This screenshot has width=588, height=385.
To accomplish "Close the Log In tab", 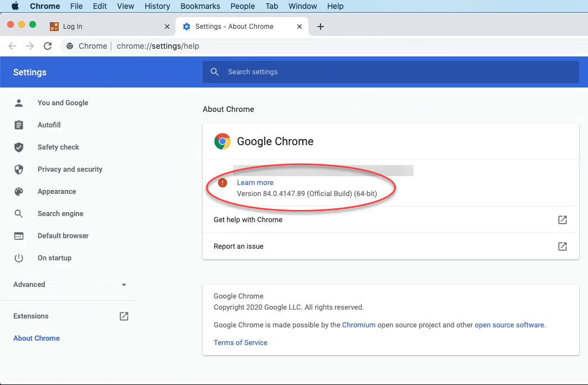I will click(167, 26).
